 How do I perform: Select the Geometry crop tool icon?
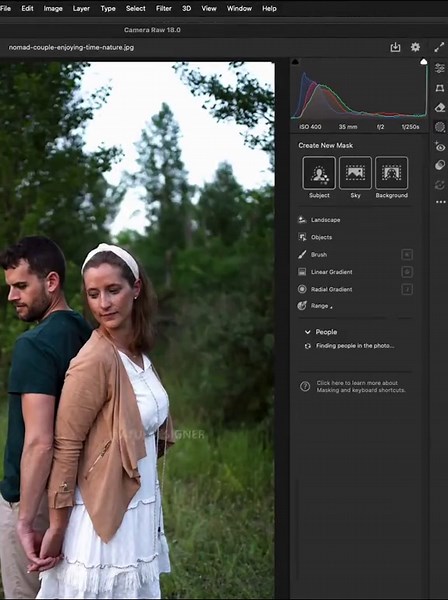tap(440, 88)
